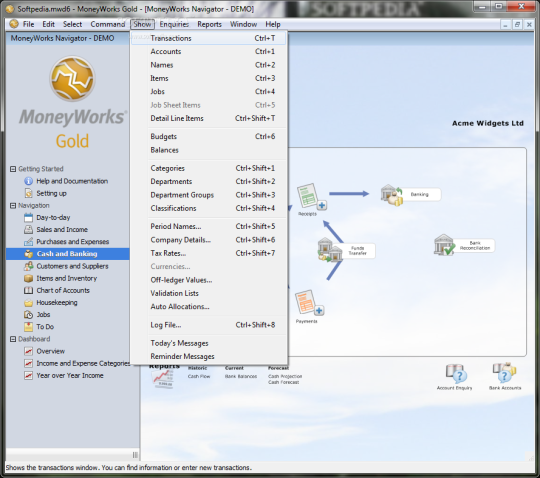540x478 pixels.
Task: Click the Customers and Suppliers icon
Action: point(29,266)
